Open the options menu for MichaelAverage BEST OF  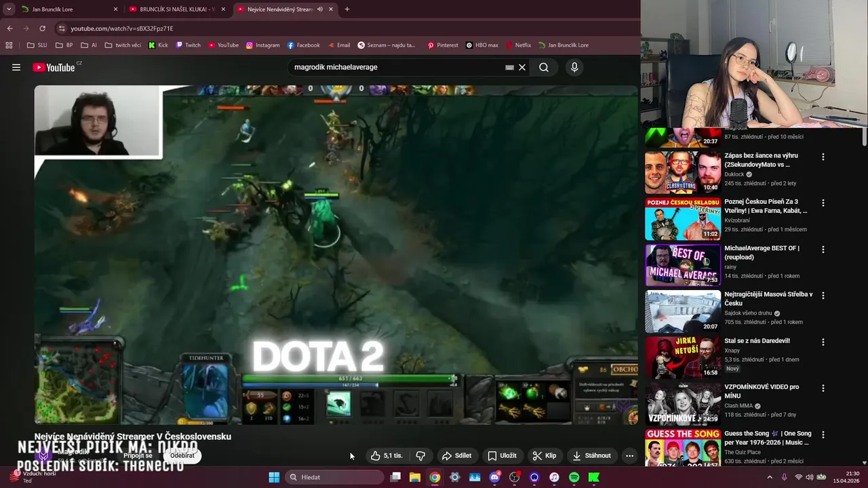click(823, 249)
